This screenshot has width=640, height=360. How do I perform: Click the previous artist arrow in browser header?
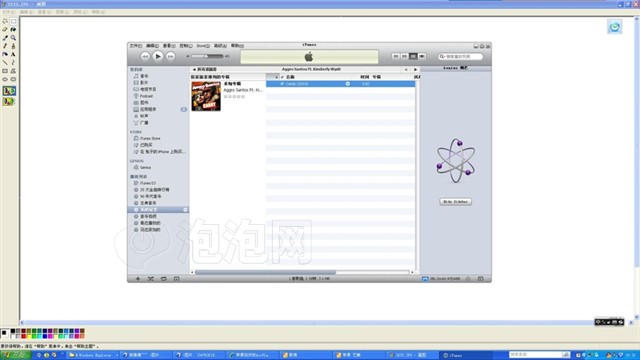[x=406, y=69]
